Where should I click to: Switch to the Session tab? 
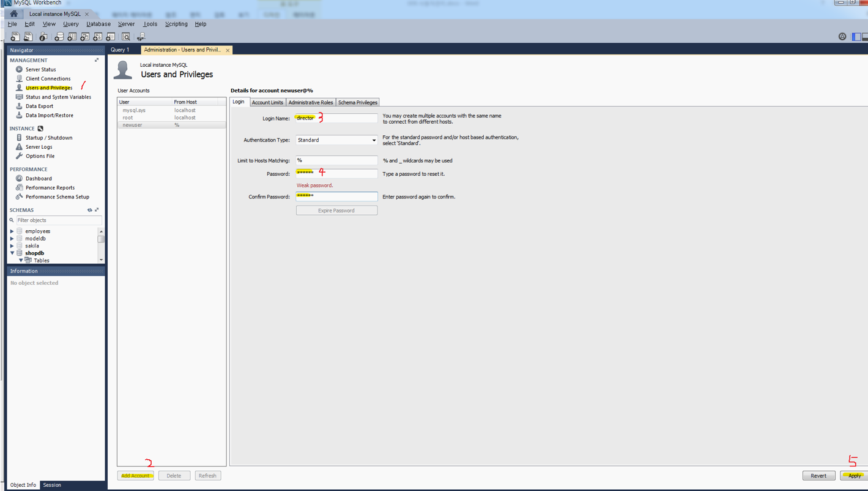(52, 485)
